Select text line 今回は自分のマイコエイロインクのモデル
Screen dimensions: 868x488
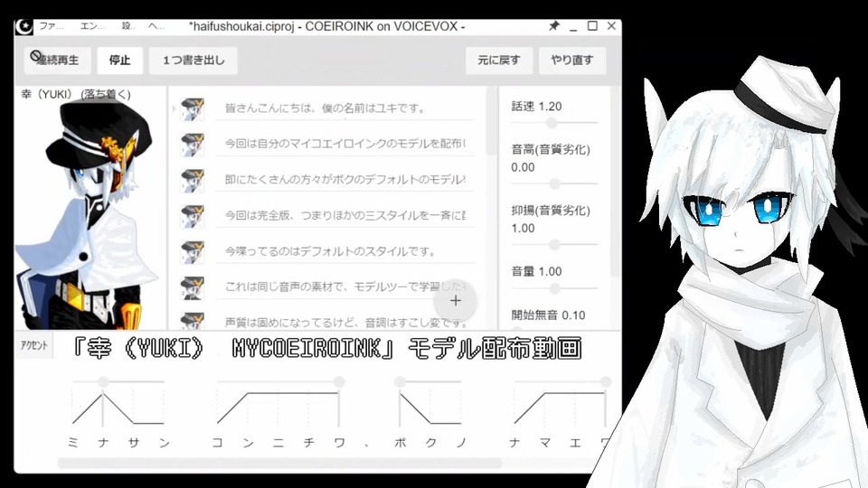[344, 144]
